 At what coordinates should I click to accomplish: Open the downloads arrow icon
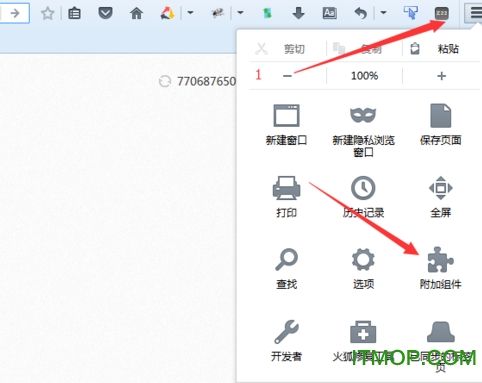[298, 13]
